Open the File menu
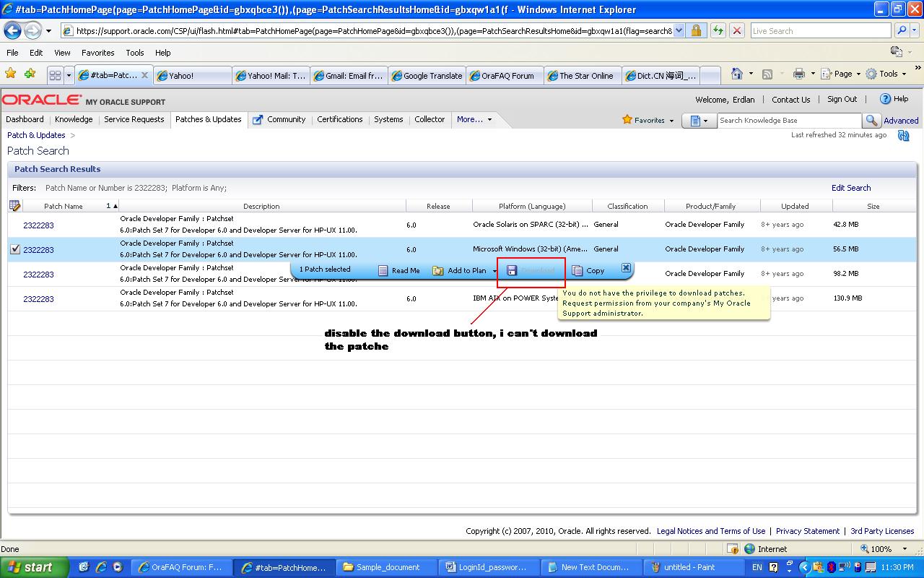Screen dimensions: 924x578 [12, 53]
